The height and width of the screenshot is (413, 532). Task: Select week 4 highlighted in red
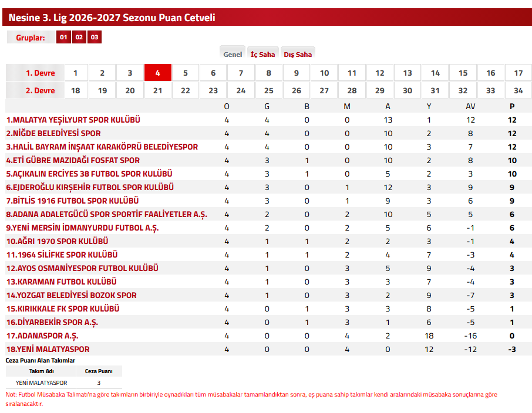point(158,73)
